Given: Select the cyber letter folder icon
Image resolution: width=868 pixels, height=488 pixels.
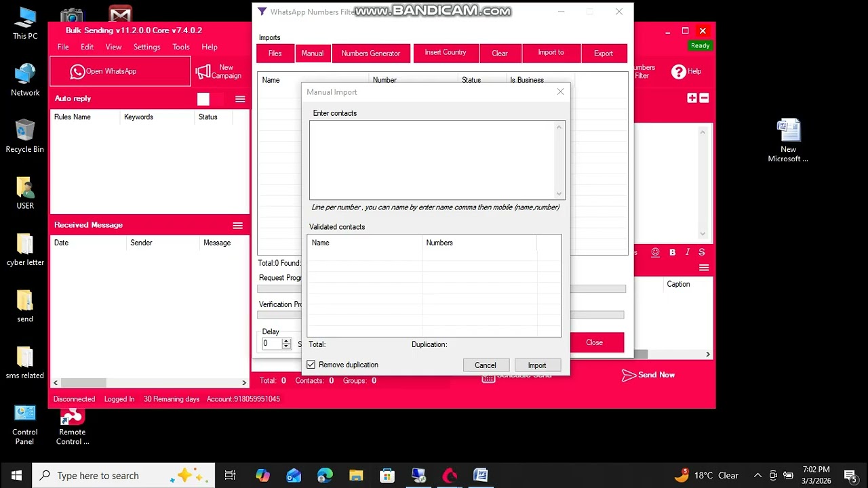Looking at the screenshot, I should (x=25, y=249).
